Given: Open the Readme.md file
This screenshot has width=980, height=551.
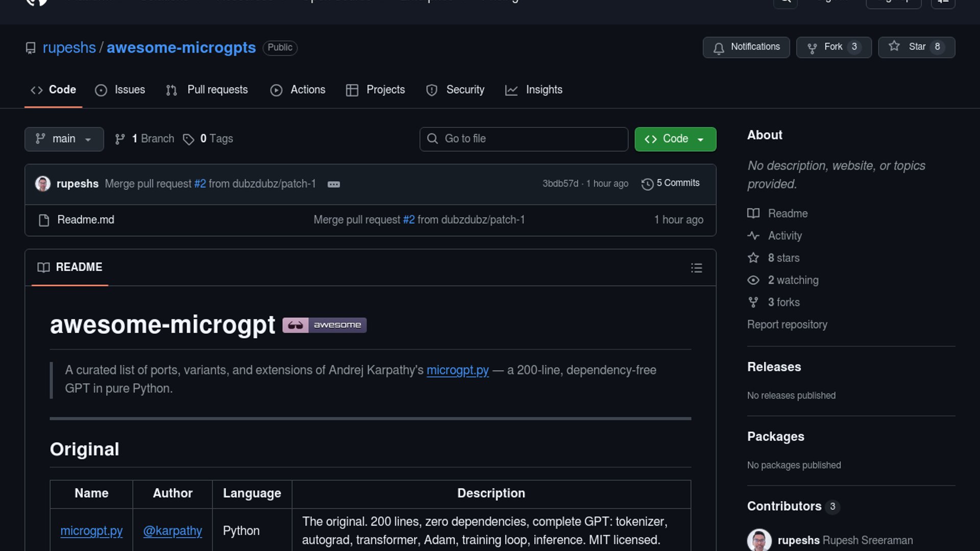Looking at the screenshot, I should click(86, 220).
